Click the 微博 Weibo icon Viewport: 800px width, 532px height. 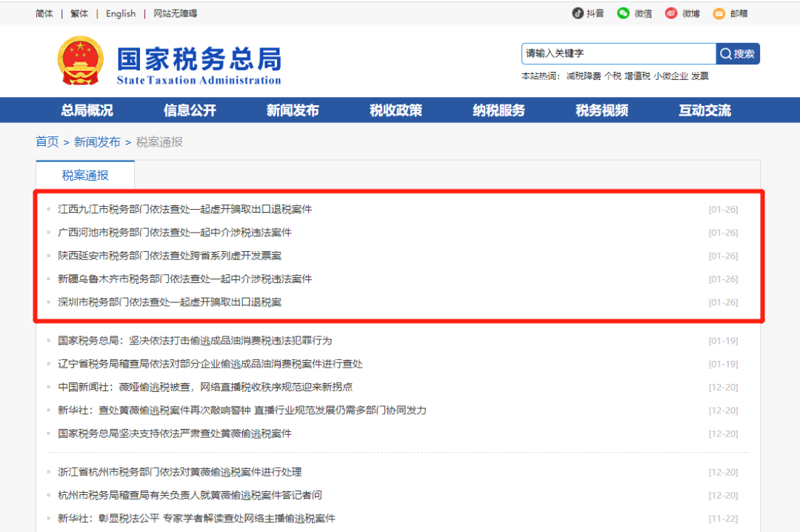pyautogui.click(x=672, y=13)
